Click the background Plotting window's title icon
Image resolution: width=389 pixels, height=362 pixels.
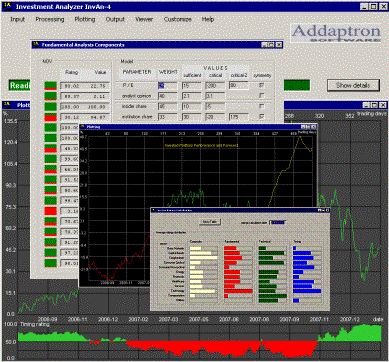[x=7, y=105]
